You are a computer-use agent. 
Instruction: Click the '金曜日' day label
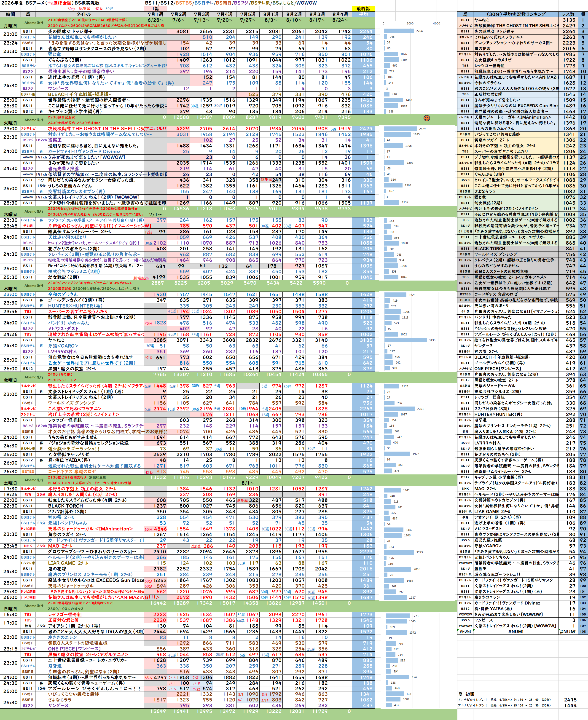[10, 380]
